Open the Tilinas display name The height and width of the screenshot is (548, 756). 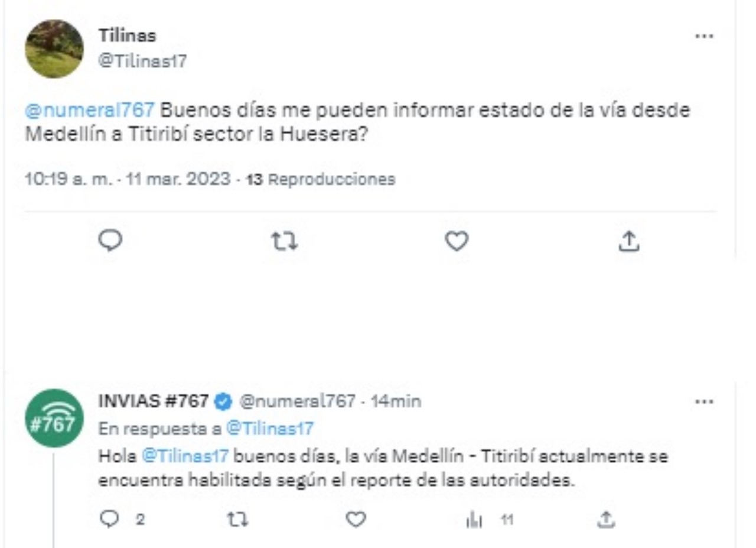click(127, 35)
